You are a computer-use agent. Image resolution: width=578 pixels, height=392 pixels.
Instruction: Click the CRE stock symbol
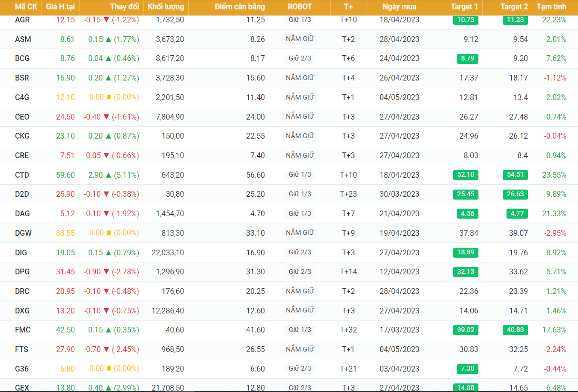[x=22, y=155]
